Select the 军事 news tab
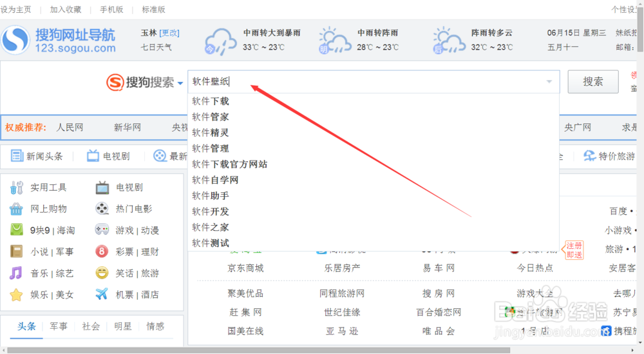644x354 pixels. [59, 326]
